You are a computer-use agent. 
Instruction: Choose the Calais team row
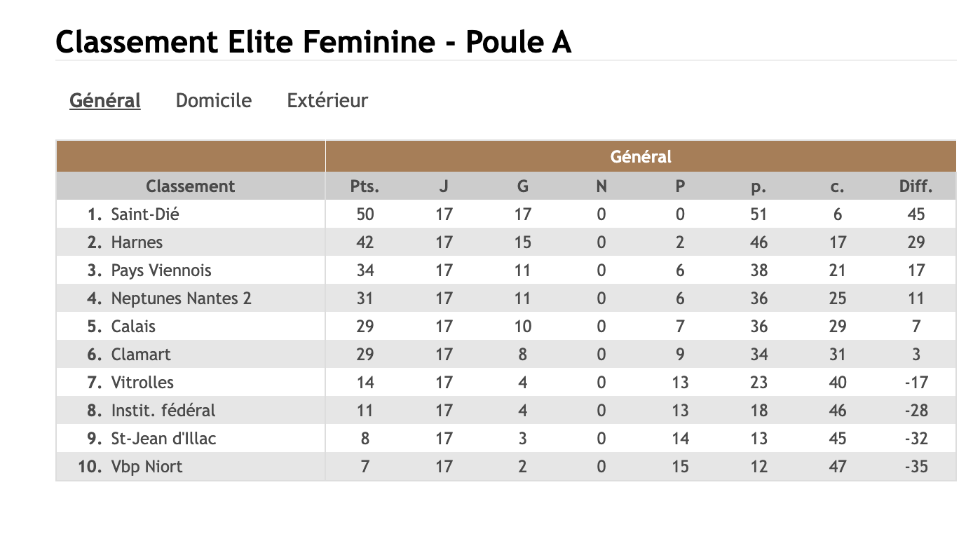506,327
